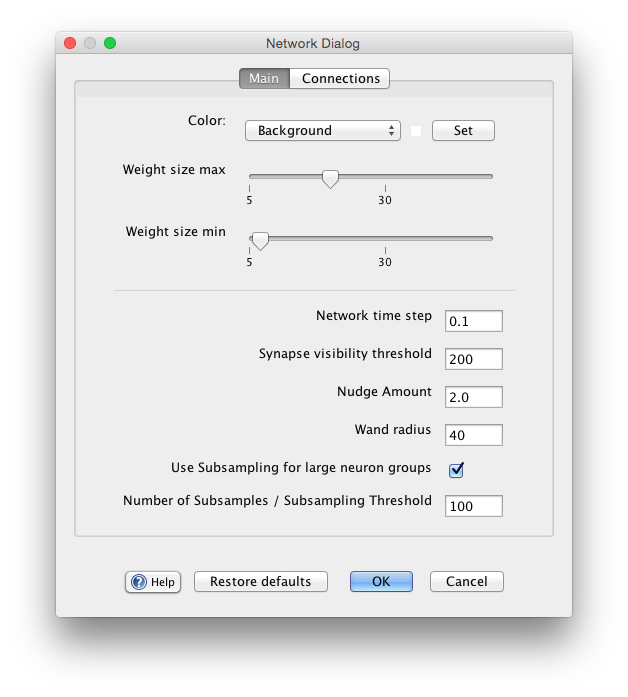628x697 pixels.
Task: Click the Help button with question mark icon
Action: 153,582
